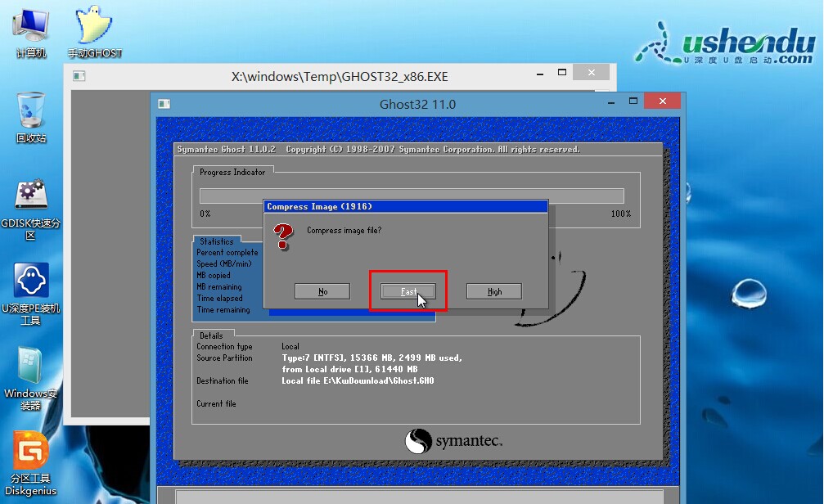Image resolution: width=824 pixels, height=504 pixels.
Task: Choose Fast compression option
Action: [x=408, y=291]
